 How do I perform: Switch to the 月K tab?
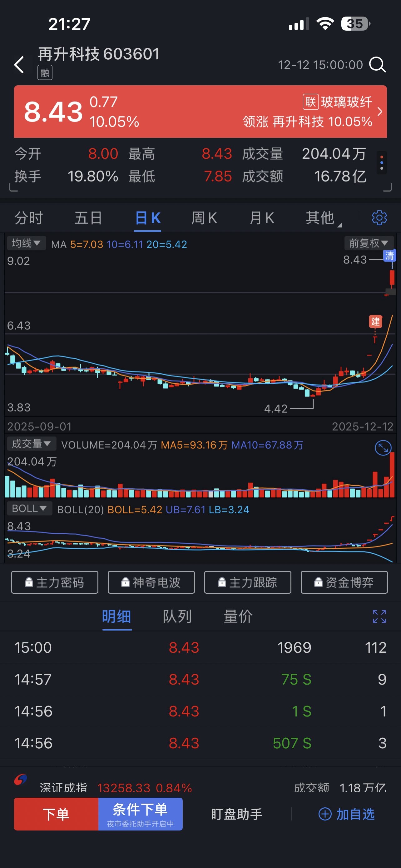262,218
